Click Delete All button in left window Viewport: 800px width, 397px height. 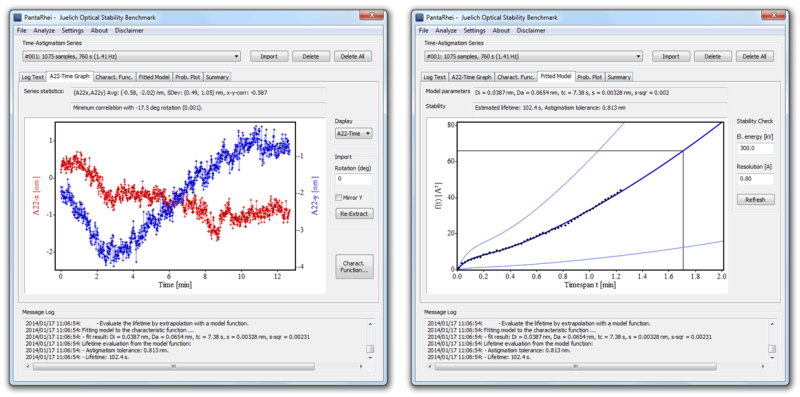coord(353,56)
